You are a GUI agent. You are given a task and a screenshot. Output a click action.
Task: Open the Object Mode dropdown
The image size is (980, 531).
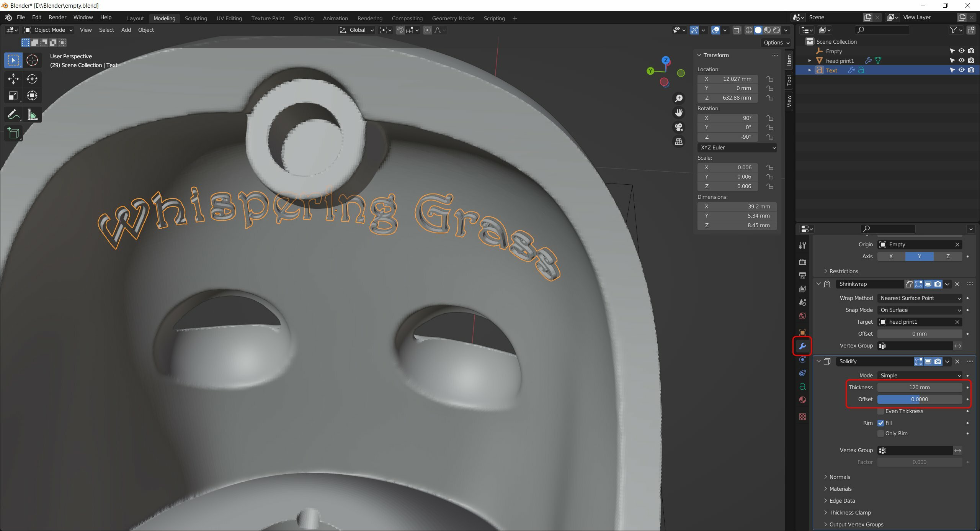pyautogui.click(x=48, y=30)
